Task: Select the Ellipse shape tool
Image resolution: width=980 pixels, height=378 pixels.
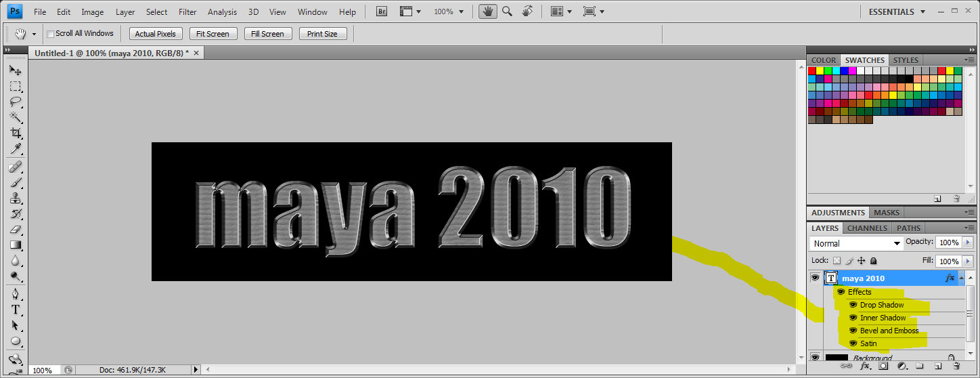Action: (x=16, y=341)
